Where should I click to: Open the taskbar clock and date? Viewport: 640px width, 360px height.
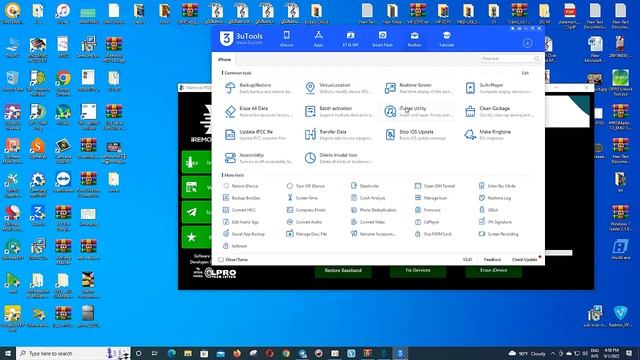(x=611, y=353)
